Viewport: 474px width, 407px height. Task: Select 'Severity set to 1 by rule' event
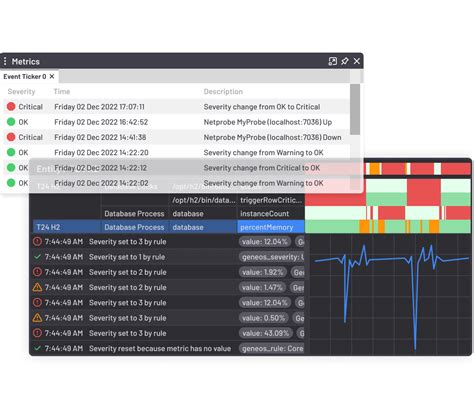(127, 257)
